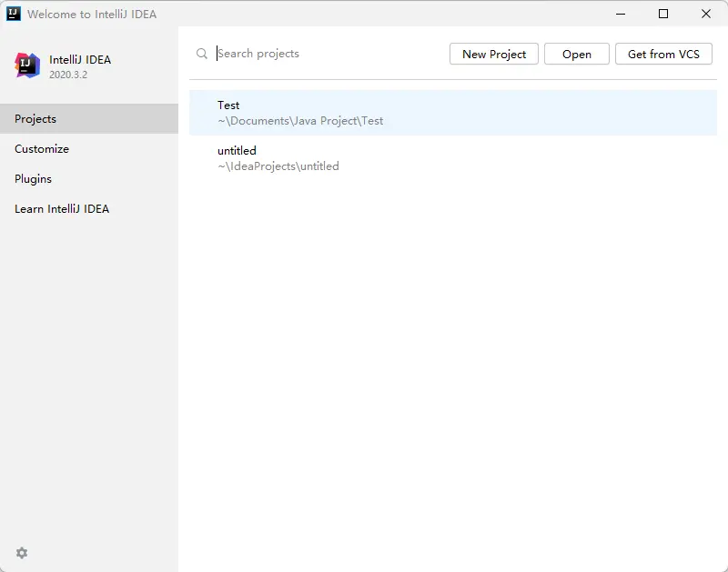The width and height of the screenshot is (728, 572).
Task: Close the Welcome to IntelliJ IDEA window
Action: coord(706,14)
